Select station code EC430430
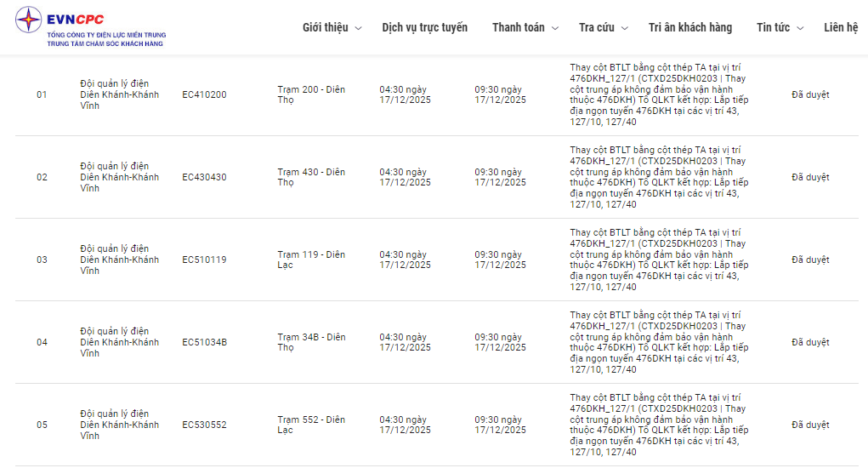The image size is (868, 468). [x=204, y=177]
